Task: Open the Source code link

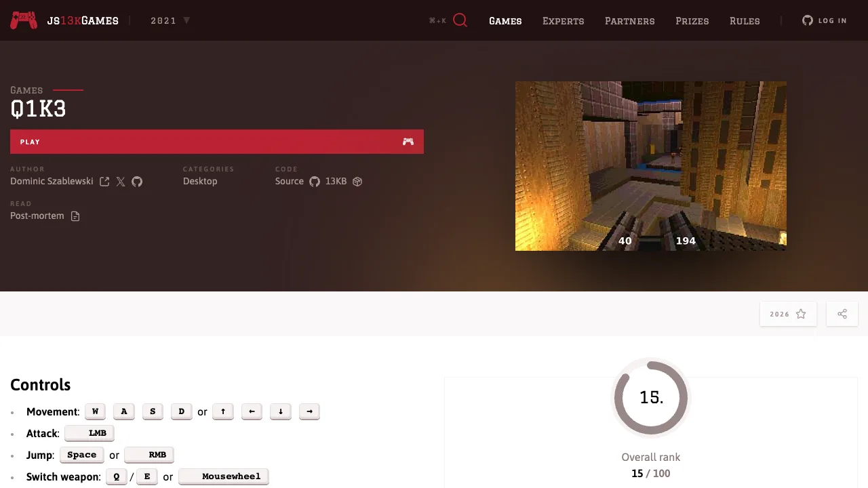Action: click(x=290, y=181)
